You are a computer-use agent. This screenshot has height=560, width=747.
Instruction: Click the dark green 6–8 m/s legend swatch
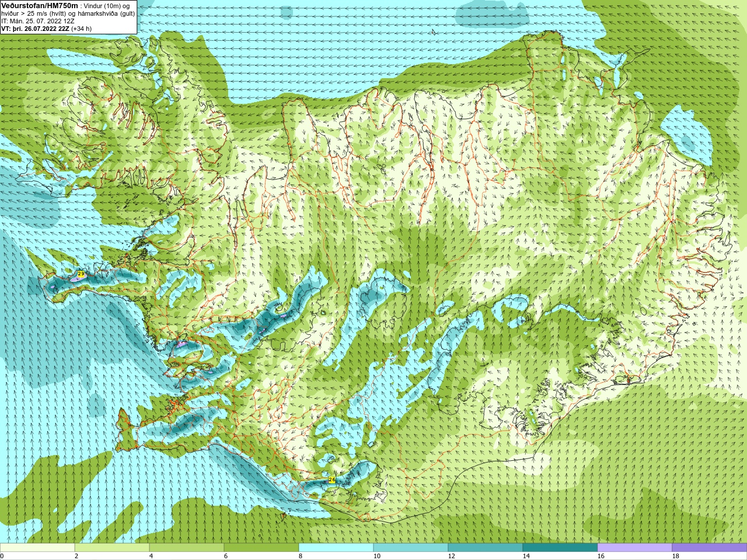pyautogui.click(x=261, y=548)
